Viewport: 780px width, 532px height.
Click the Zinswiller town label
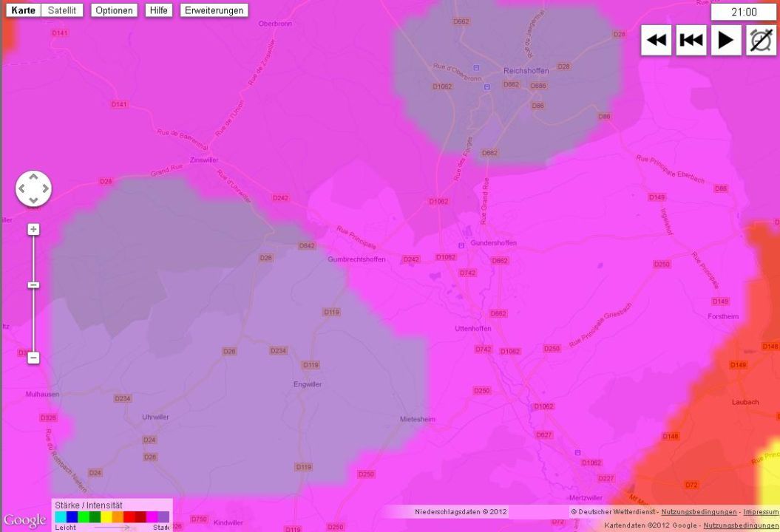(204, 160)
